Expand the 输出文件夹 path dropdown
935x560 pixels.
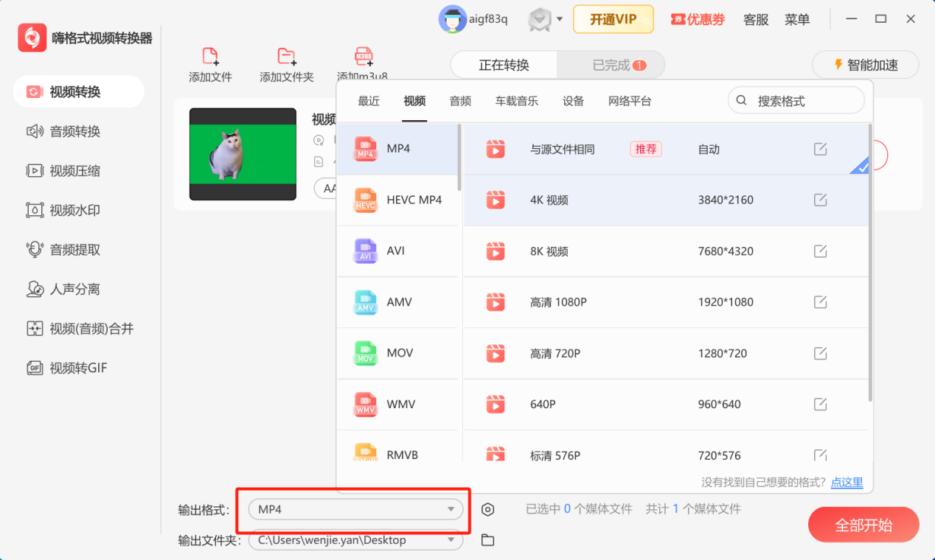450,540
